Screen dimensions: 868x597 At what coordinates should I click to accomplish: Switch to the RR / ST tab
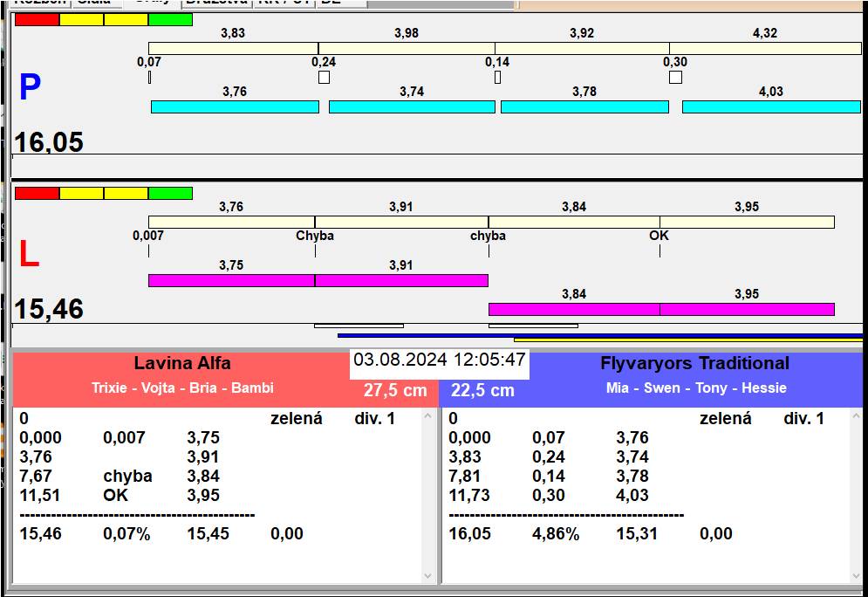tap(284, 3)
